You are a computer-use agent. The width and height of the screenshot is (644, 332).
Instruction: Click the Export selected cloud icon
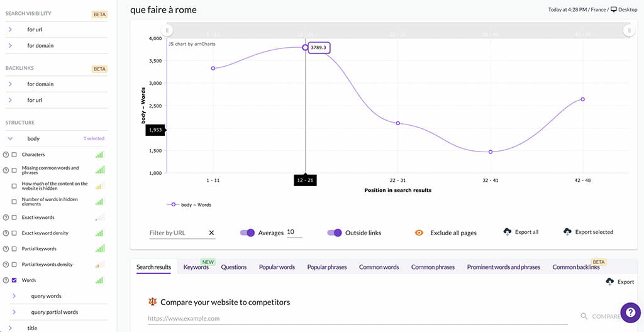point(568,232)
